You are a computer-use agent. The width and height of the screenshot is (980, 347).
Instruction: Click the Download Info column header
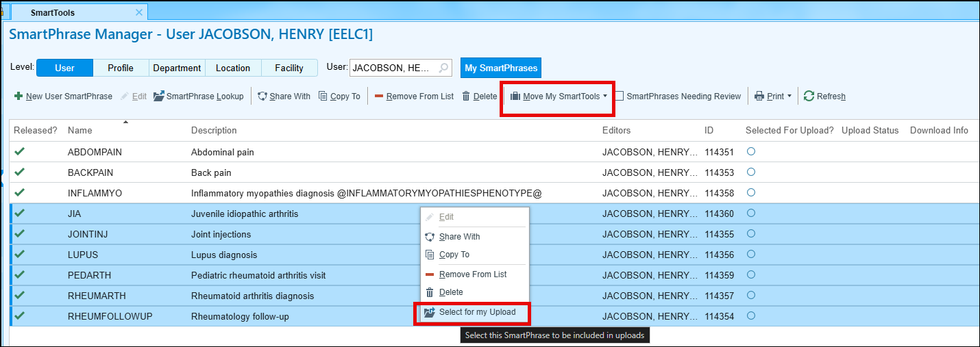pyautogui.click(x=939, y=130)
